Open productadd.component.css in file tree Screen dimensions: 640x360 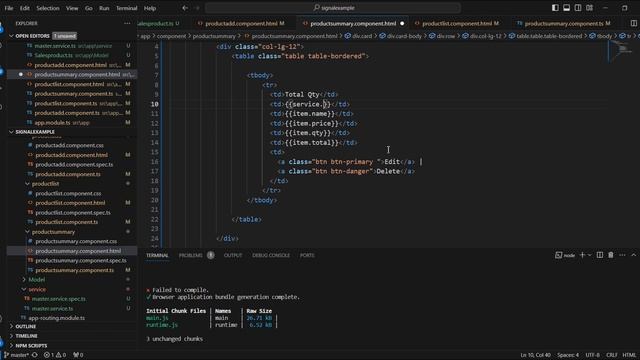[69, 145]
